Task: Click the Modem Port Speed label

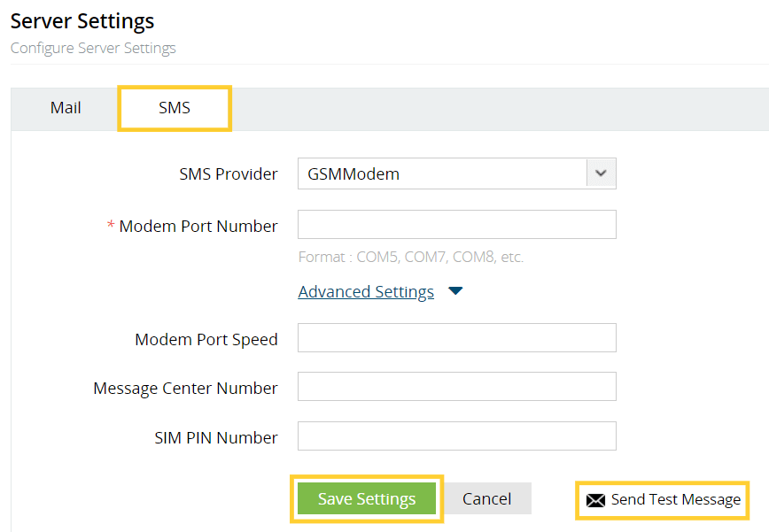Action: (x=206, y=340)
